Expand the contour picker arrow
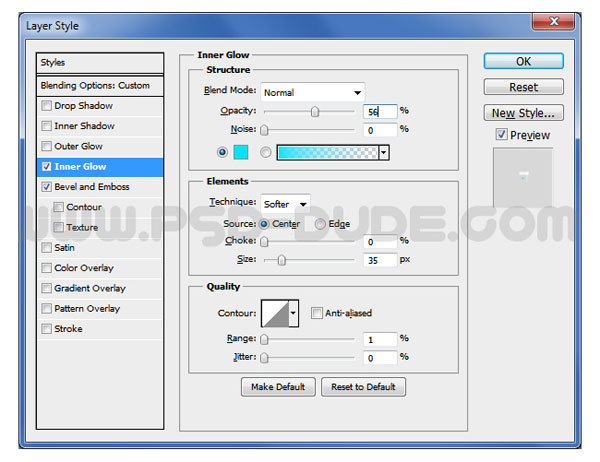The image size is (600, 462). 293,313
